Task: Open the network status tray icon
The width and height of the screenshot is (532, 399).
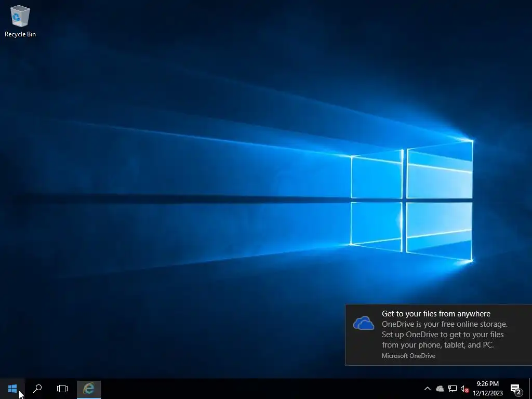Action: pyautogui.click(x=453, y=389)
